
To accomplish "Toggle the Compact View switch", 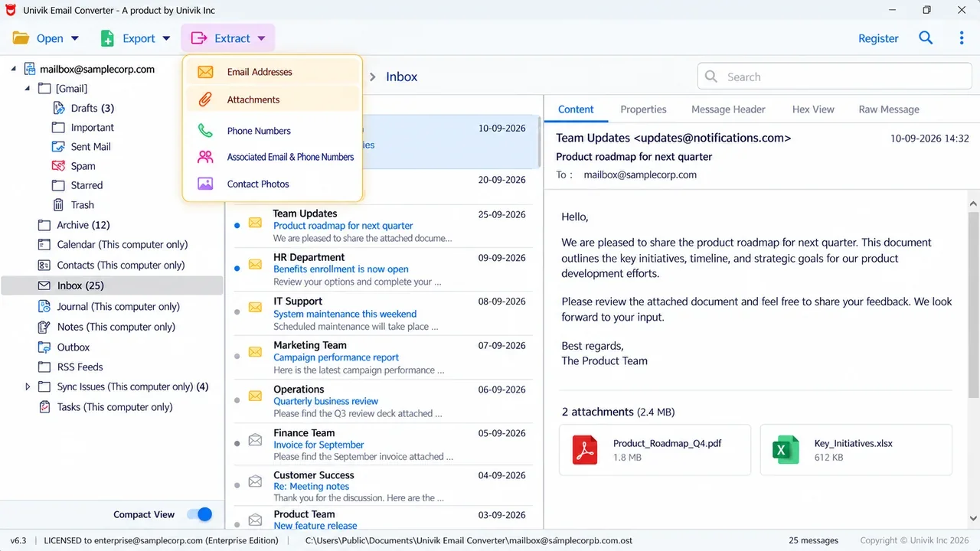I will [200, 514].
